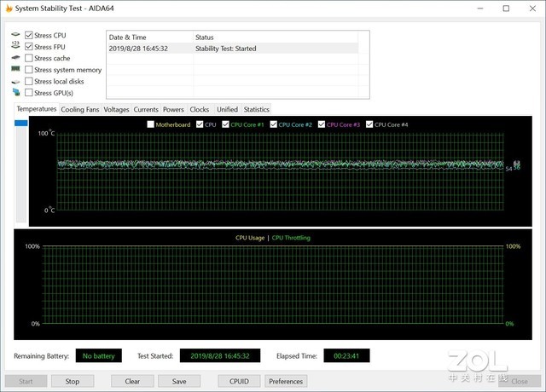This screenshot has width=546, height=392.
Task: Click the Save button
Action: [x=179, y=381]
